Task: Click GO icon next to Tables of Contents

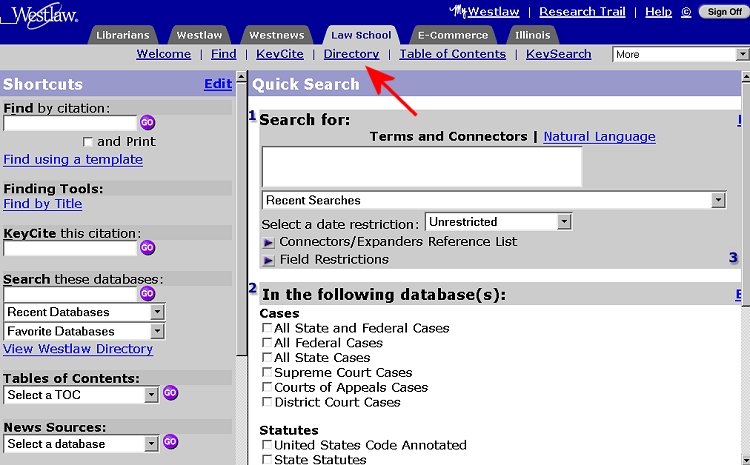Action: 170,394
